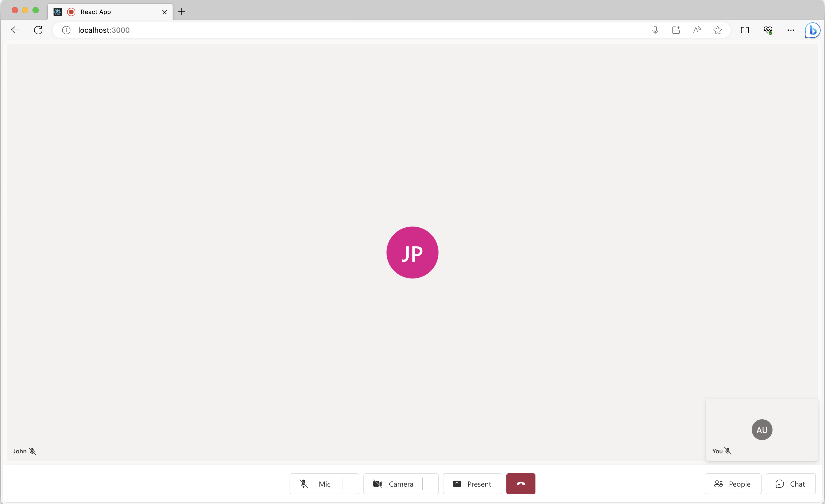Viewport: 825px width, 504px height.
Task: Click the Mic label text button
Action: tap(324, 484)
